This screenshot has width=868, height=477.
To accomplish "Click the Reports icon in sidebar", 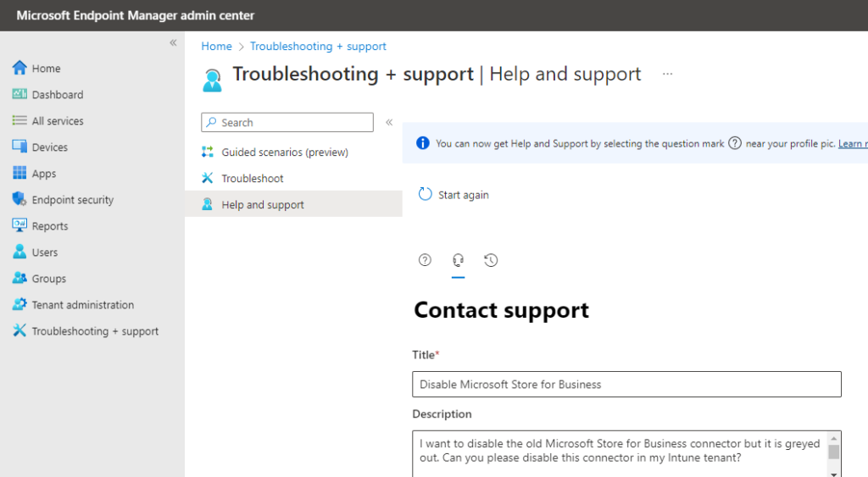I will (19, 225).
